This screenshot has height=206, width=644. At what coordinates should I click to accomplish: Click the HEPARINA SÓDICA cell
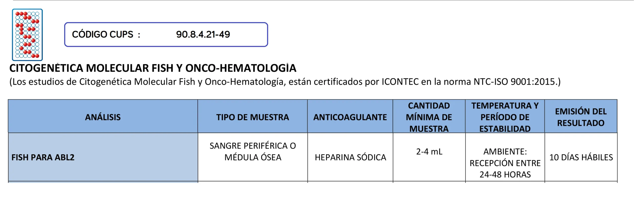click(350, 157)
